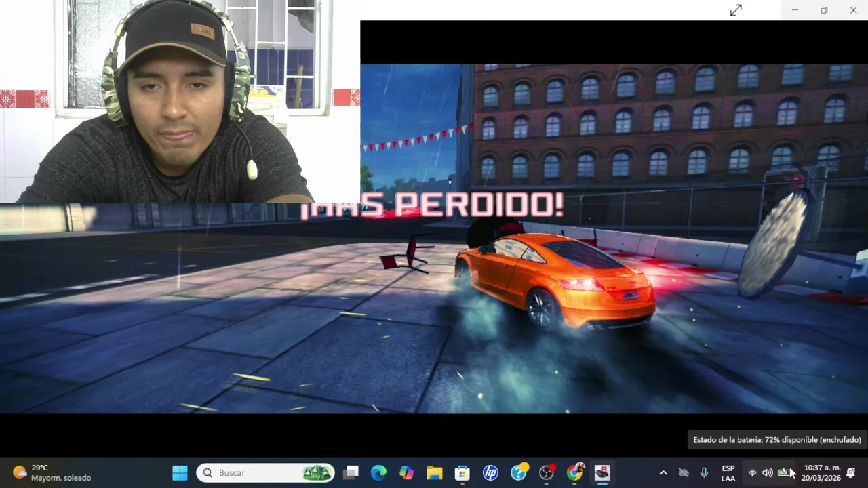The height and width of the screenshot is (488, 868).
Task: Click the webcam overlay video
Action: pos(180,101)
